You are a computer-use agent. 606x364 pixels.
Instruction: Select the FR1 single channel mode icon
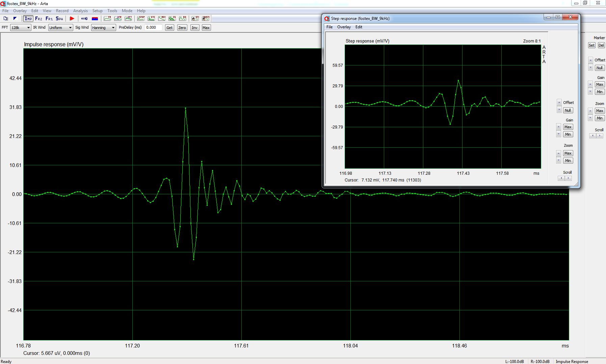49,19
